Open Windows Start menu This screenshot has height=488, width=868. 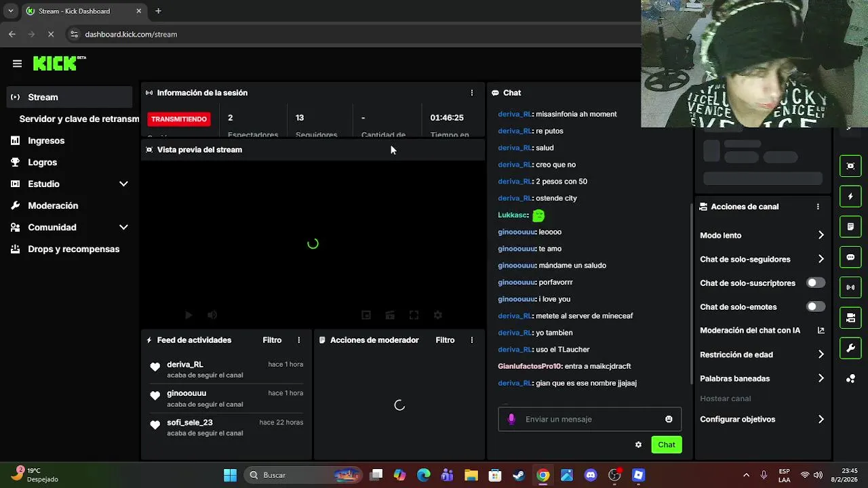point(230,475)
